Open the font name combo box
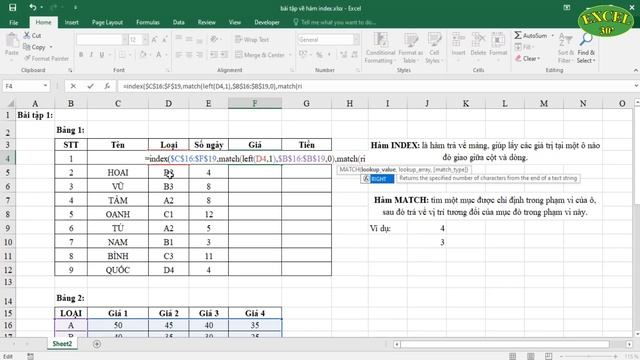Image resolution: width=640 pixels, height=360 pixels. (102, 40)
